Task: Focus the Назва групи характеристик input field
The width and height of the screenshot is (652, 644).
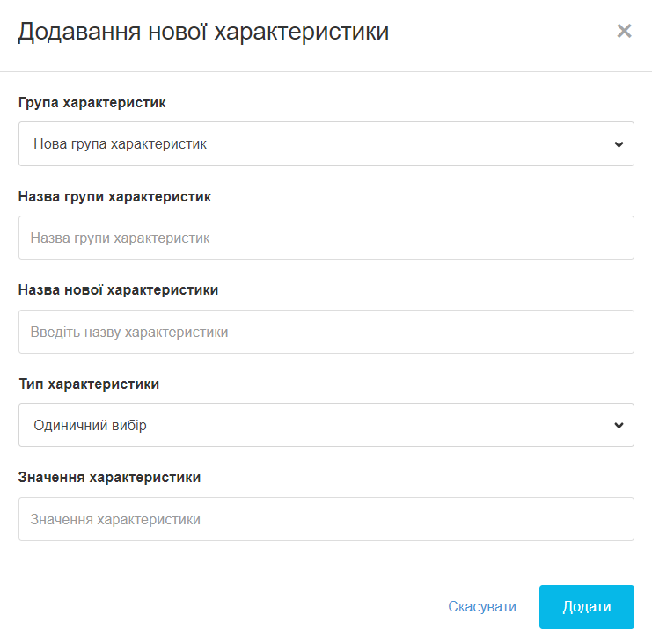Action: [x=326, y=238]
